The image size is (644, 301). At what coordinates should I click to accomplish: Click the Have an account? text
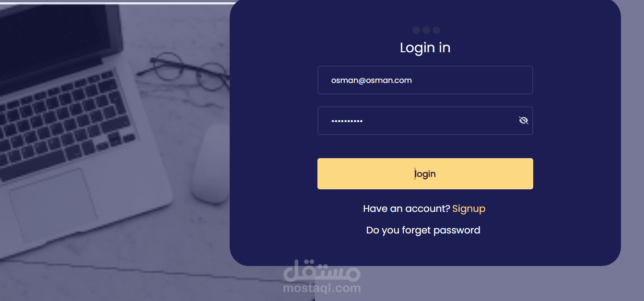point(407,209)
